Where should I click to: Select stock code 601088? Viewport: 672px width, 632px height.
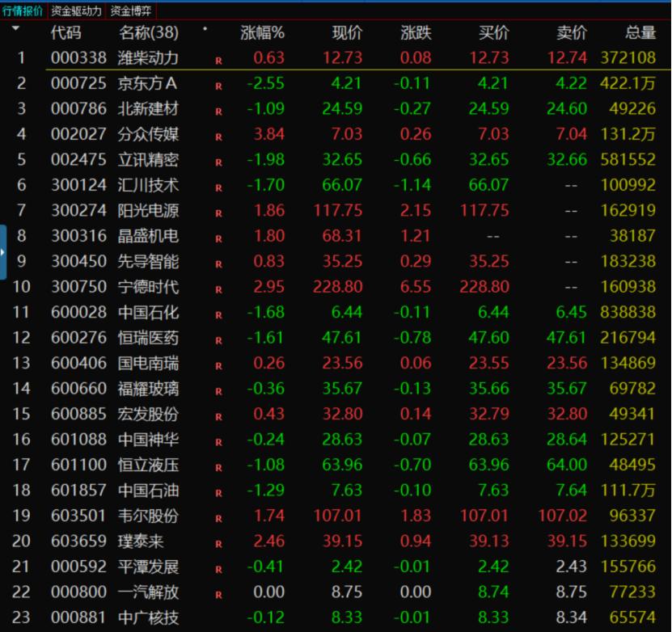(x=78, y=440)
